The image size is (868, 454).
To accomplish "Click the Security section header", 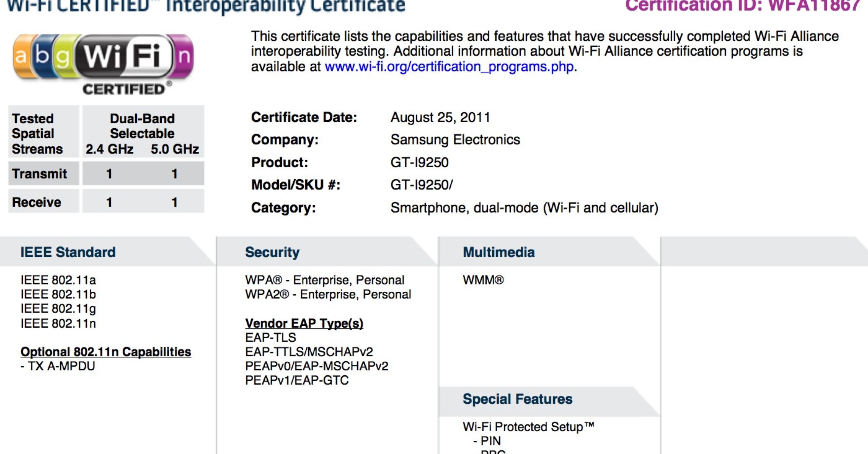I will pyautogui.click(x=272, y=252).
